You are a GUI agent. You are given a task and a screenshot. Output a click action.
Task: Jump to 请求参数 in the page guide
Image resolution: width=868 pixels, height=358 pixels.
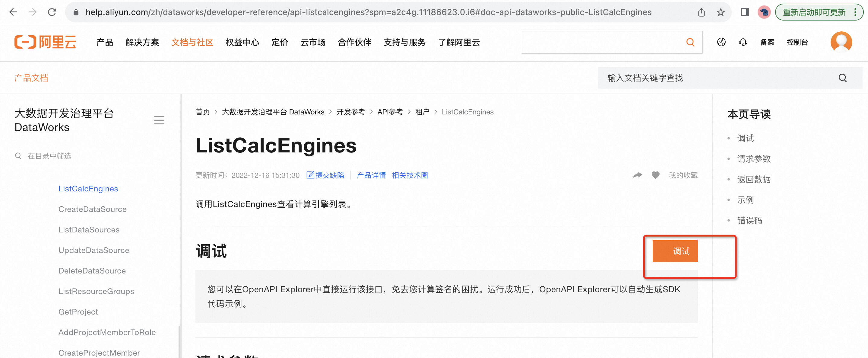754,159
